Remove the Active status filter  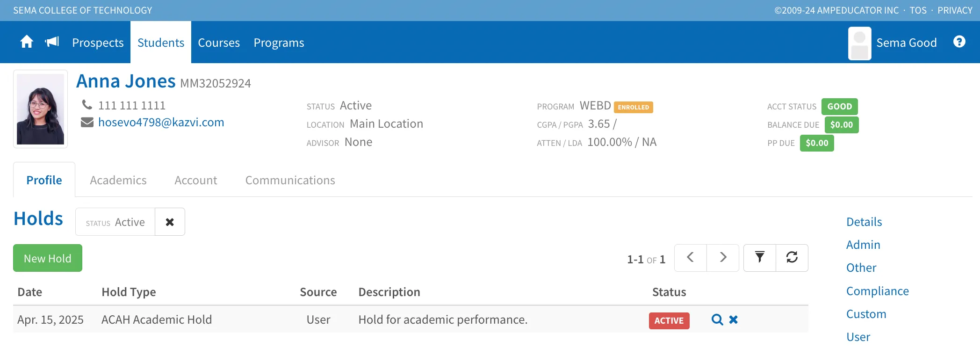170,222
